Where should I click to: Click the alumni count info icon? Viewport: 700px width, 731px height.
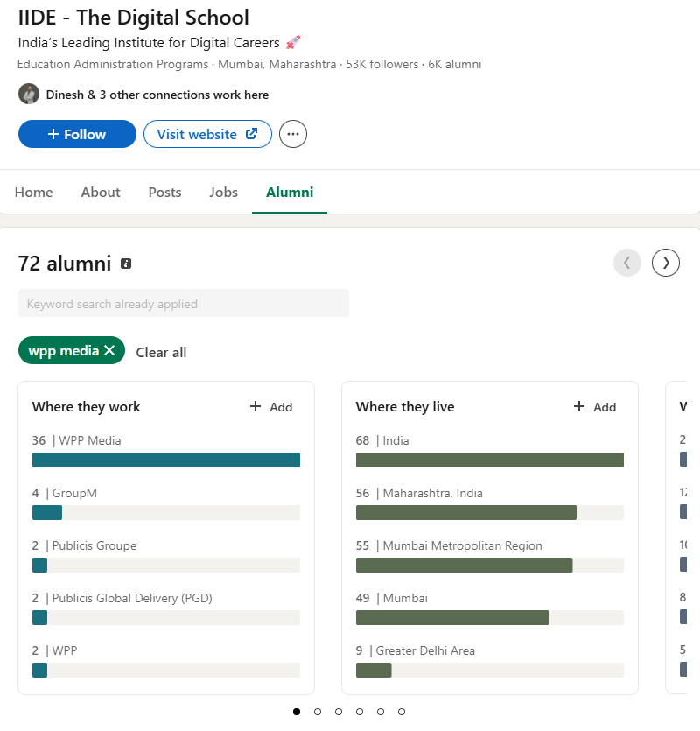tap(126, 264)
